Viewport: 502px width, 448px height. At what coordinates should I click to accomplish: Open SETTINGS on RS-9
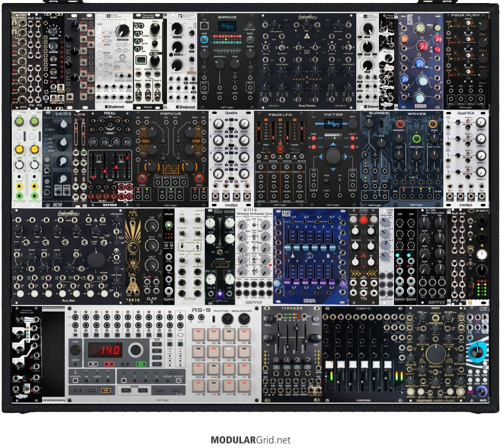point(176,390)
